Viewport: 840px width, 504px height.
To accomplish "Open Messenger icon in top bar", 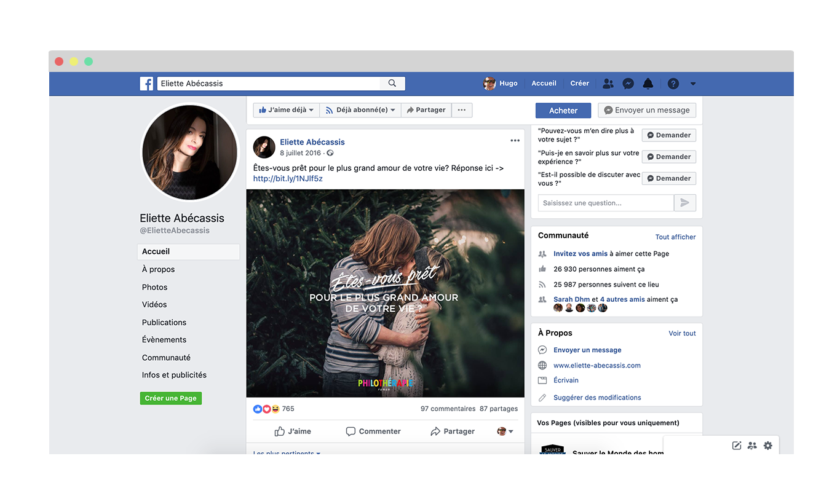I will pyautogui.click(x=628, y=84).
